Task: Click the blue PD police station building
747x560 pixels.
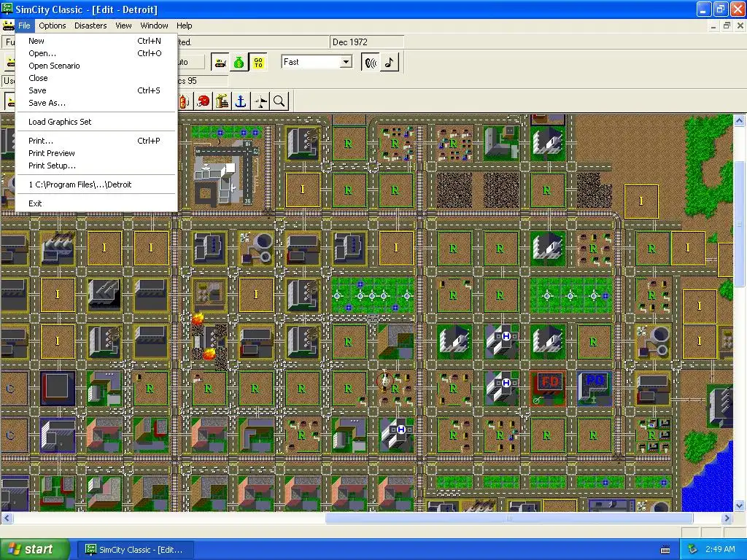Action: click(595, 388)
